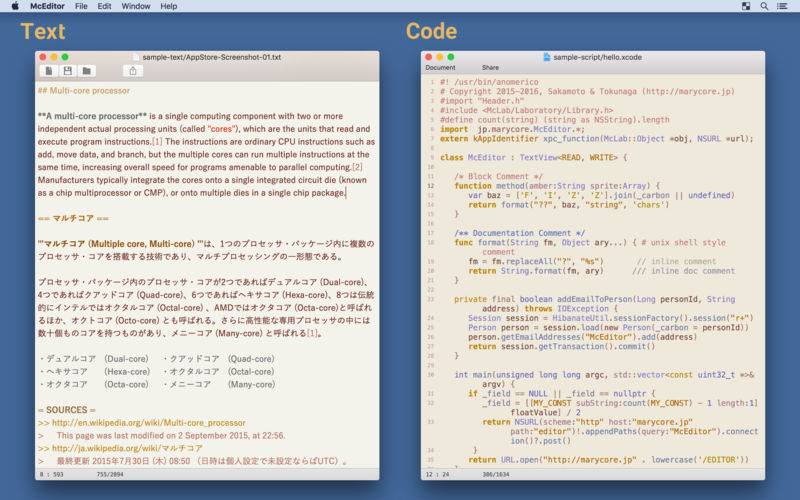800x500 pixels.
Task: Click line number 12 in the code gutter
Action: pos(431,186)
